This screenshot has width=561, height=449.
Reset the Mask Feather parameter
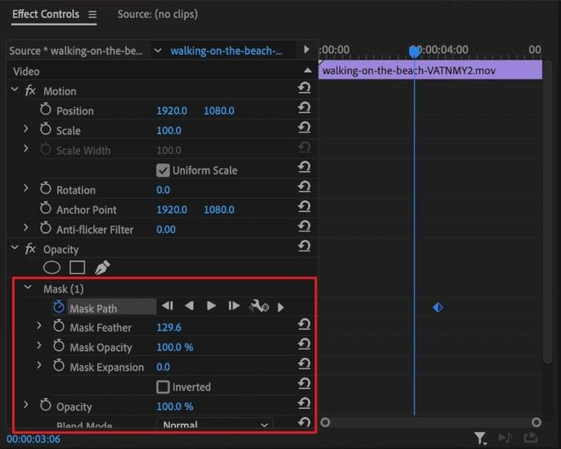point(304,325)
